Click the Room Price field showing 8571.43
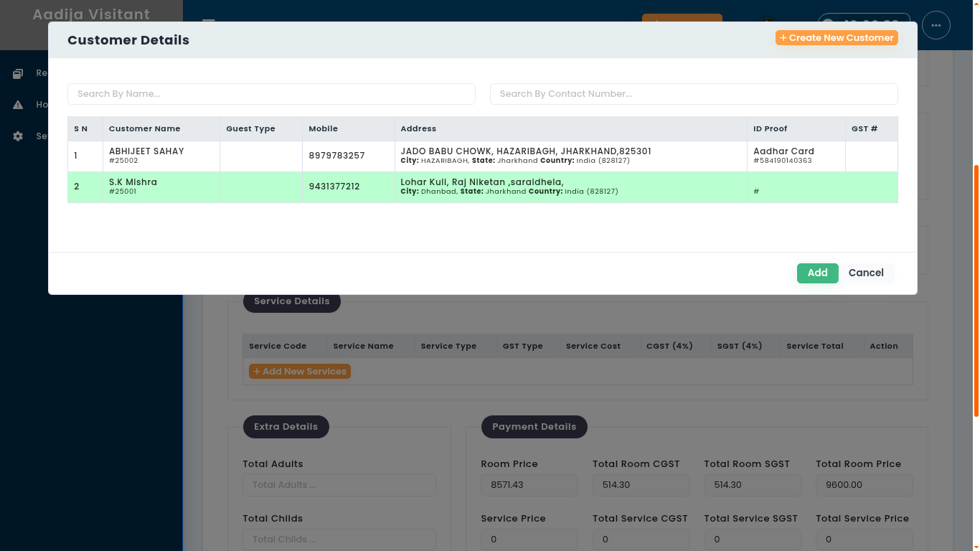The width and height of the screenshot is (980, 551). [529, 485]
